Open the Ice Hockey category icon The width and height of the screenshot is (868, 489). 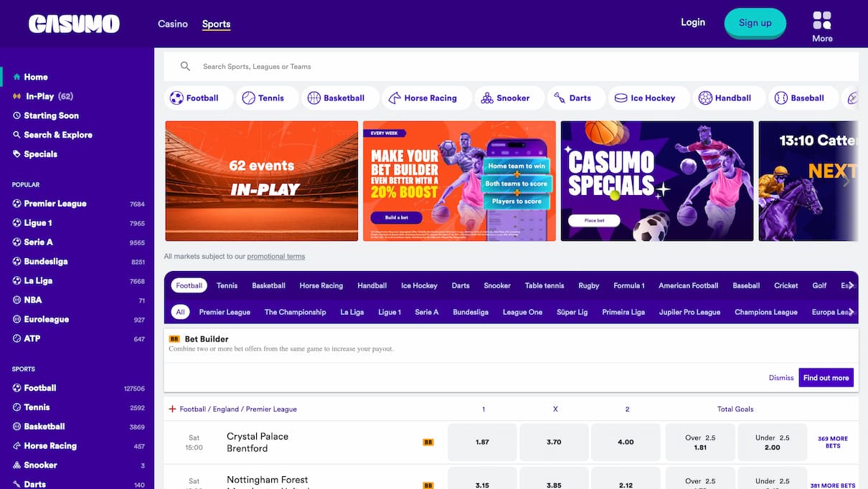coord(620,98)
